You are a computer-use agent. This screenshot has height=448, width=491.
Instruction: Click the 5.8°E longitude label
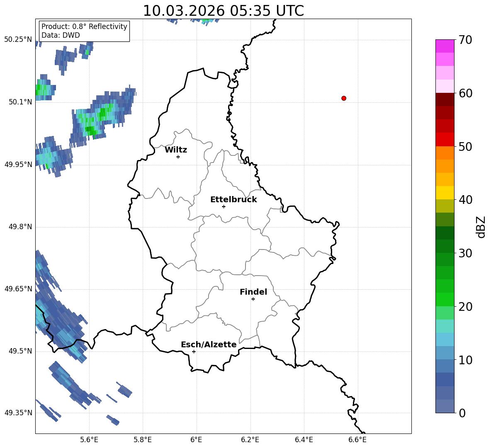pyautogui.click(x=143, y=440)
